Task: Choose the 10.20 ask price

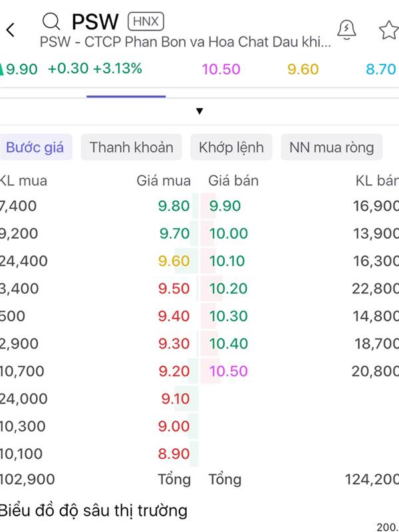Action: (228, 289)
